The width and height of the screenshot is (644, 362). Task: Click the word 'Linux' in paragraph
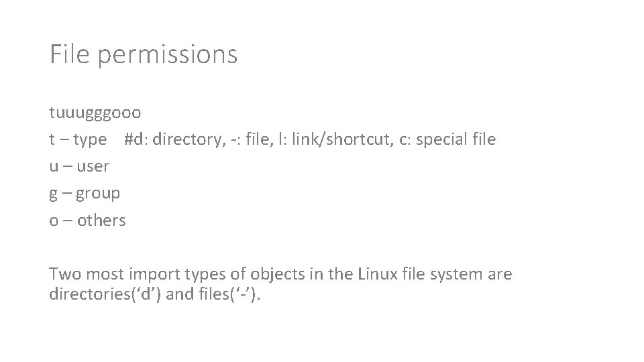click(378, 274)
